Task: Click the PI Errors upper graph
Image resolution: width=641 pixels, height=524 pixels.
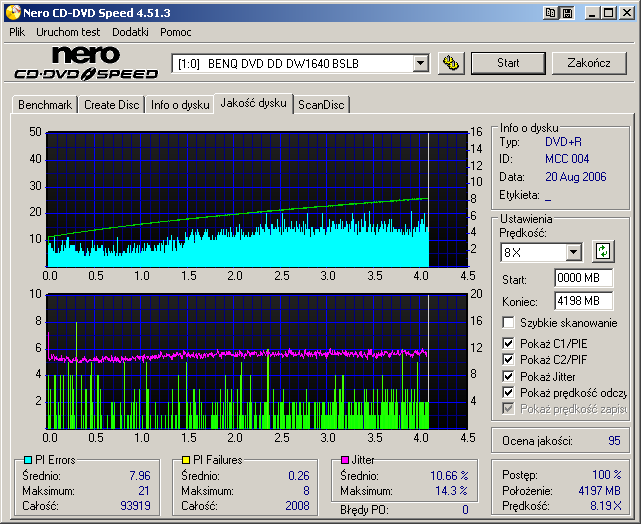Action: (x=257, y=199)
